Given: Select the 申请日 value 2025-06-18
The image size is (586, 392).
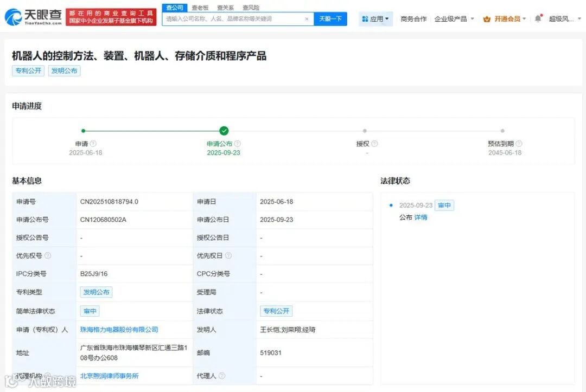Looking at the screenshot, I should tap(277, 202).
